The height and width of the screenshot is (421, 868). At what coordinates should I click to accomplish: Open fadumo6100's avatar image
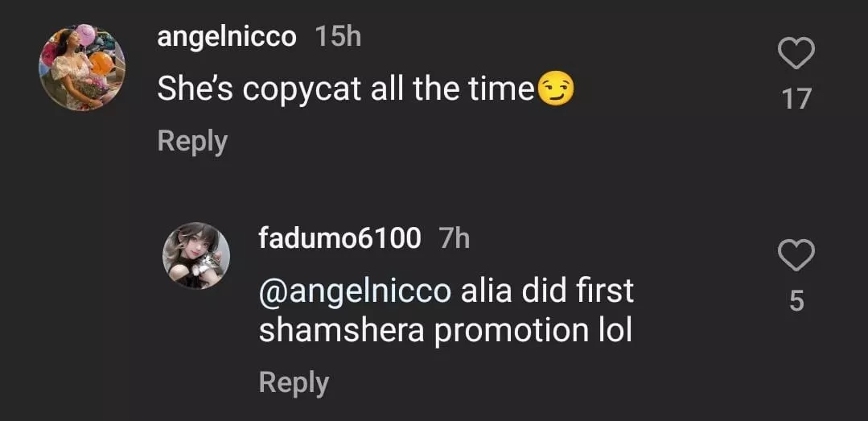(196, 255)
